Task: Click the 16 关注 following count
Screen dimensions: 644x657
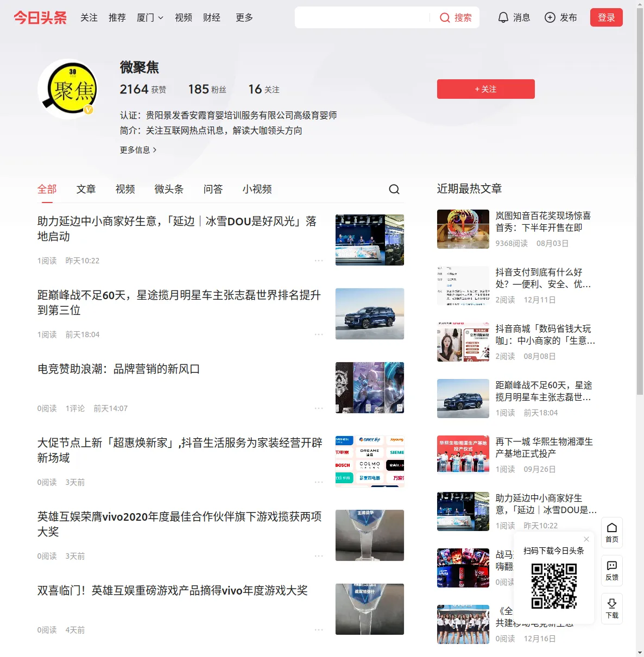Action: pyautogui.click(x=264, y=89)
